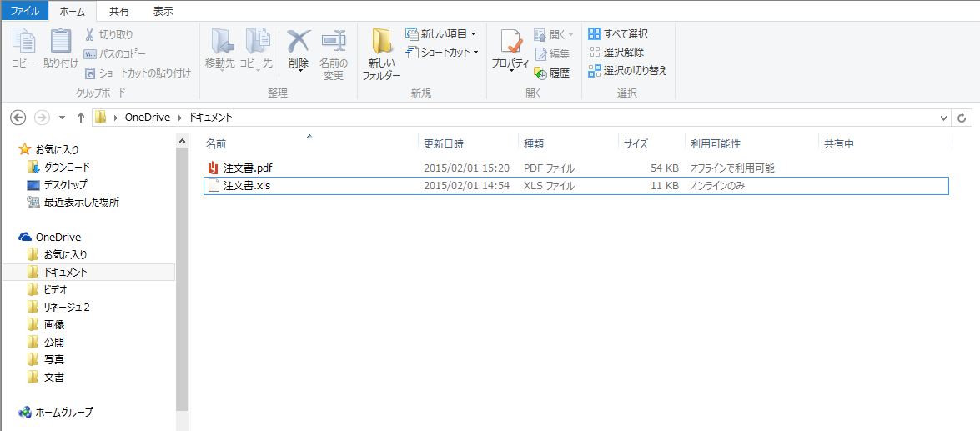Click the Back navigation arrow
Viewport: 980px width, 431px height.
tap(18, 118)
